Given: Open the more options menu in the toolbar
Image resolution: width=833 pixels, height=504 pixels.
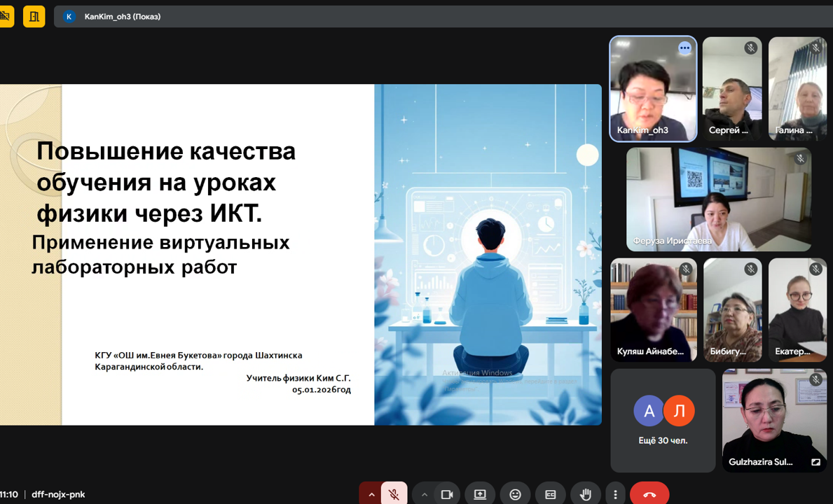Looking at the screenshot, I should pyautogui.click(x=615, y=493).
